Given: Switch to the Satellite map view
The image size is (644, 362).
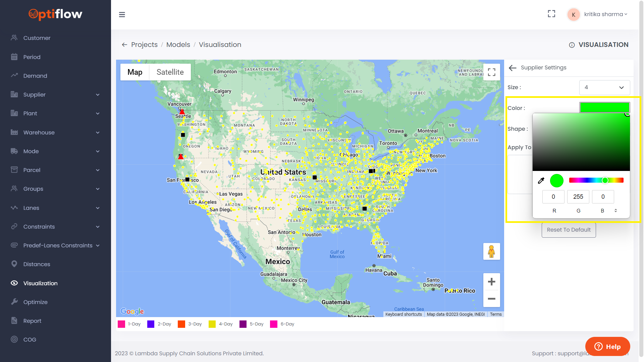Looking at the screenshot, I should pos(170,72).
